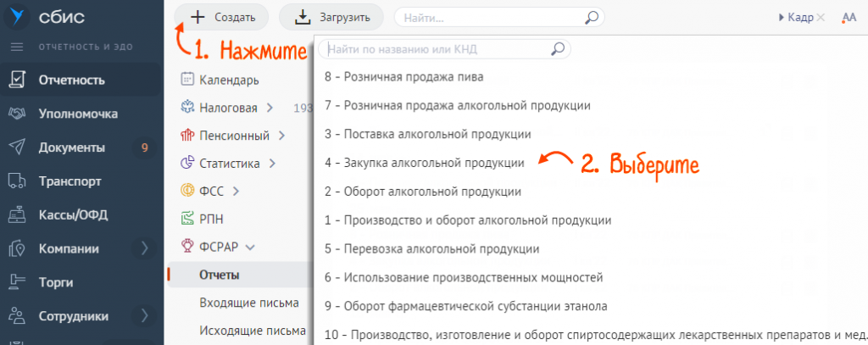The image size is (868, 345).
Task: Click the download arrow icon in Загрузить
Action: point(302,18)
